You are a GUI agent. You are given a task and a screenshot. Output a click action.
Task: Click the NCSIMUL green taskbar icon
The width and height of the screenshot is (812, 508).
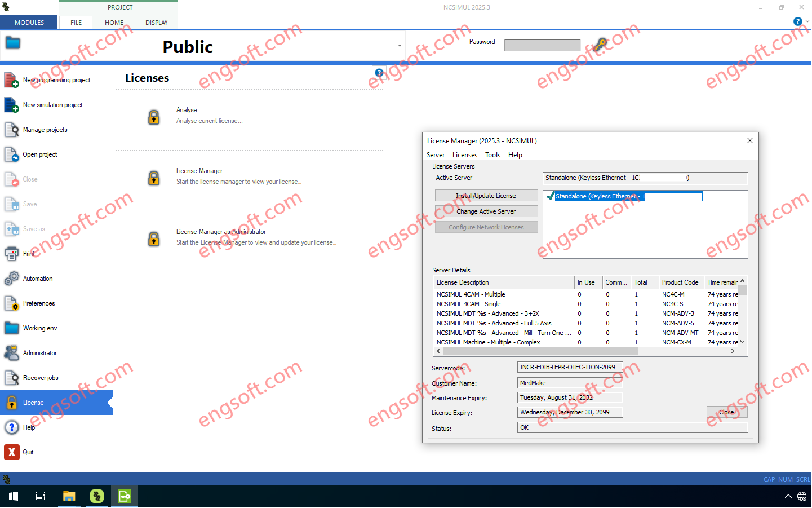(x=97, y=496)
